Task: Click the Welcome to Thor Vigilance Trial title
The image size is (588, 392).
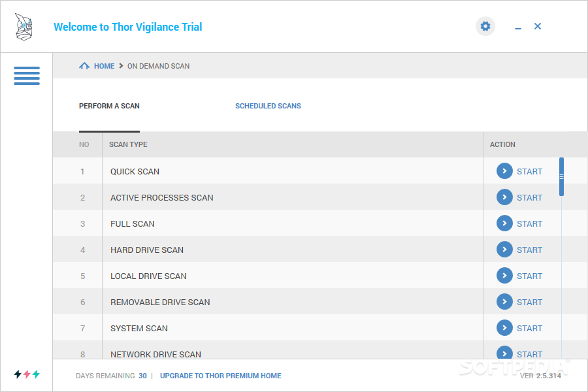Action: coord(128,27)
